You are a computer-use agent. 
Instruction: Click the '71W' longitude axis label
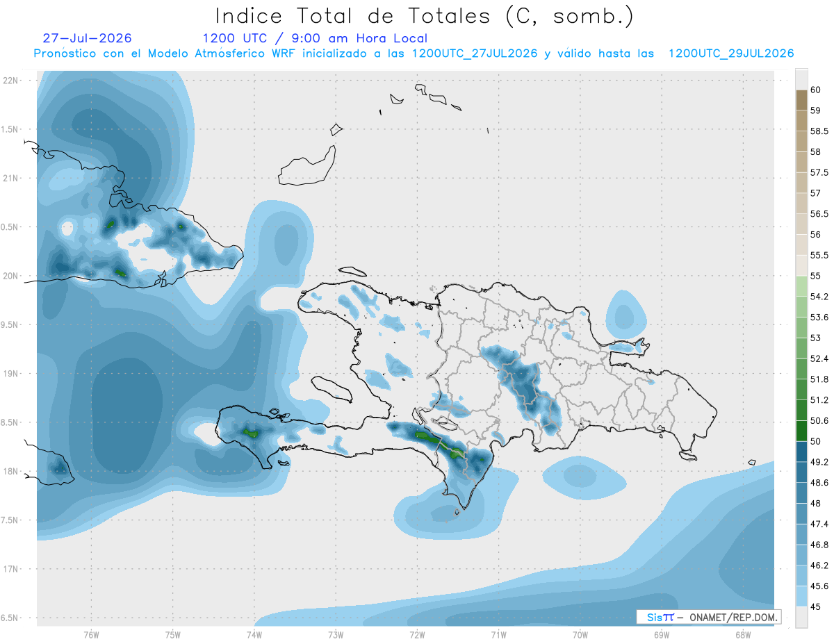(498, 634)
